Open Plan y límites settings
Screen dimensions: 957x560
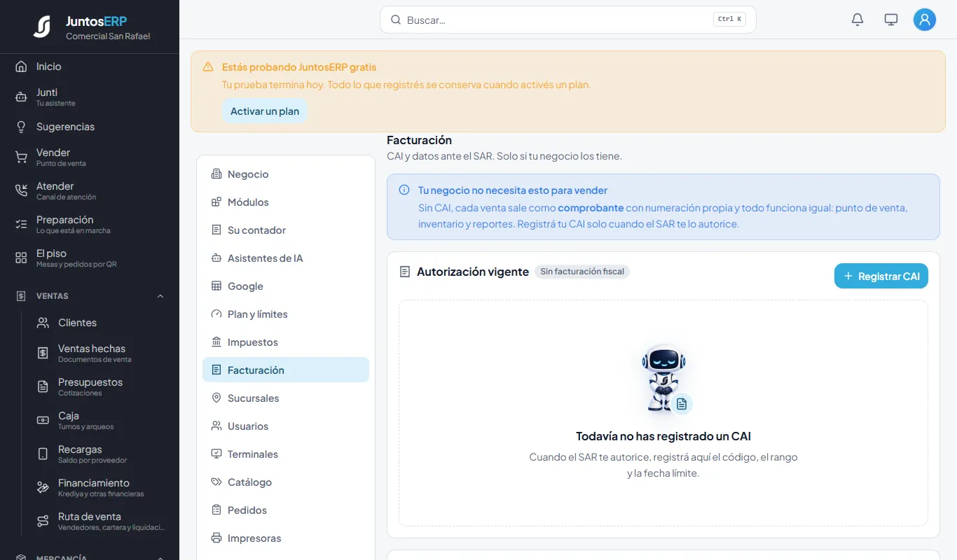pos(286,314)
